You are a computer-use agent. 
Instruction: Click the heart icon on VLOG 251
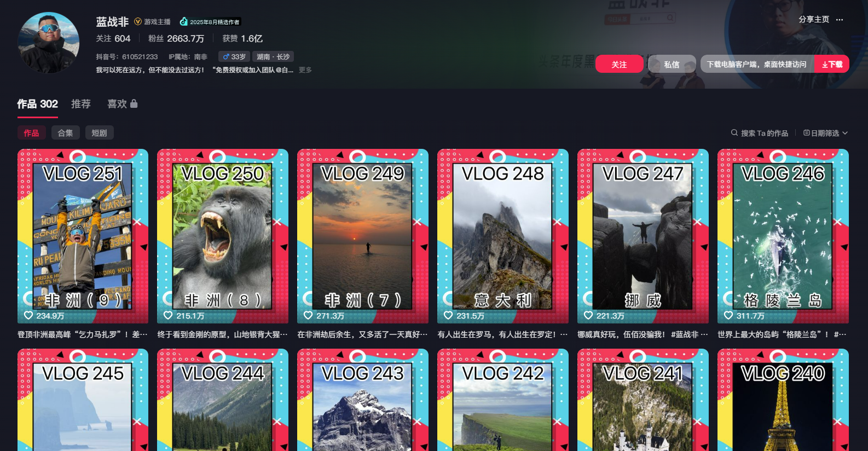pyautogui.click(x=28, y=315)
